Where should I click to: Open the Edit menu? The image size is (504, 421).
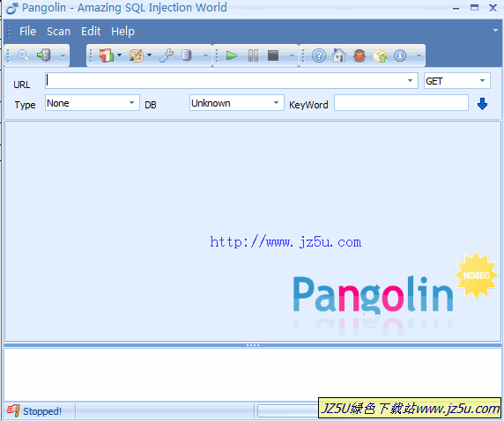(91, 32)
